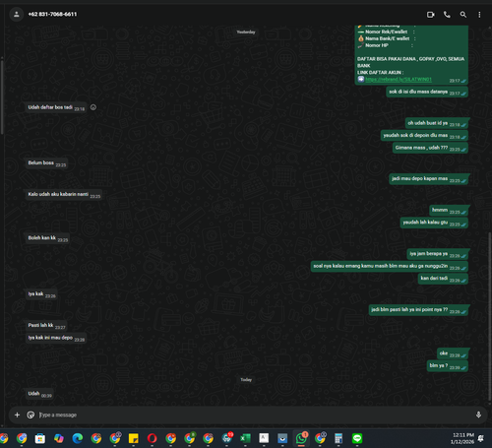The height and width of the screenshot is (448, 492).
Task: React to 'Udah daftar bos tadi' message
Action: [93, 107]
